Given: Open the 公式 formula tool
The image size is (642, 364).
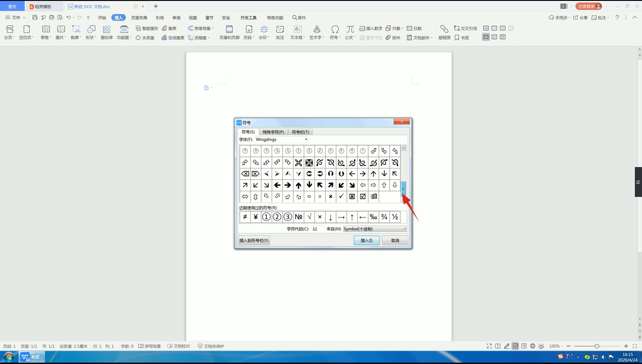Looking at the screenshot, I should pyautogui.click(x=350, y=33).
